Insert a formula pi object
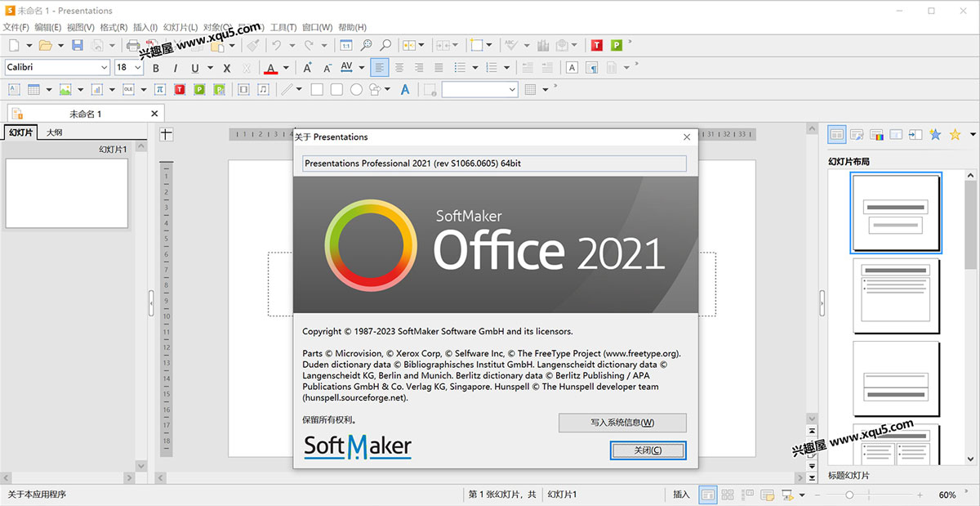Viewport: 980px width, 506px height. [160, 90]
